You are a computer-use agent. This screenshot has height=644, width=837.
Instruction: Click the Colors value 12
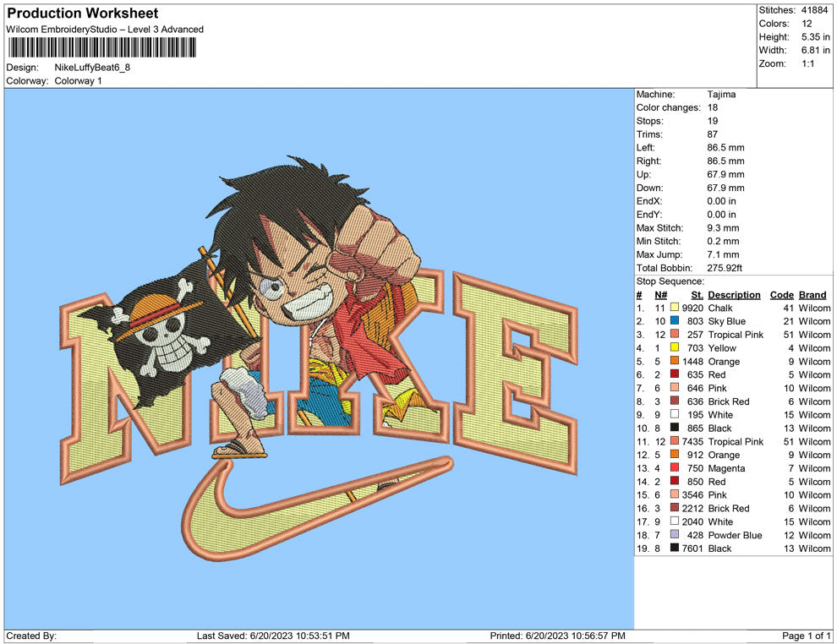tap(807, 24)
